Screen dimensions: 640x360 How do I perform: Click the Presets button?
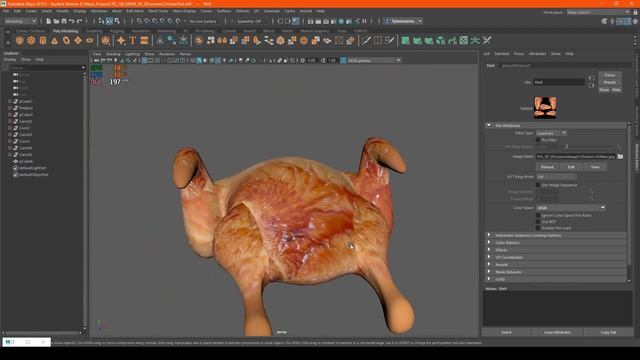click(x=610, y=82)
